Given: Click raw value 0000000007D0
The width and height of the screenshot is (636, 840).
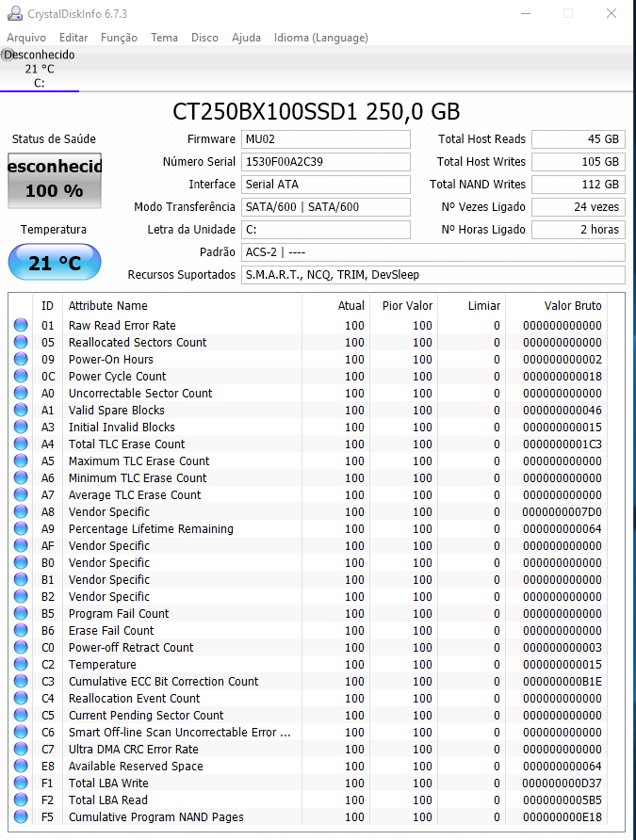Looking at the screenshot, I should pyautogui.click(x=563, y=511).
